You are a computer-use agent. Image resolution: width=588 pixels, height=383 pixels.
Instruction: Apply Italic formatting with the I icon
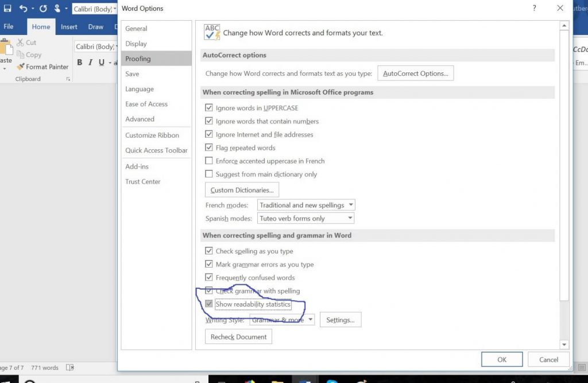pos(90,63)
